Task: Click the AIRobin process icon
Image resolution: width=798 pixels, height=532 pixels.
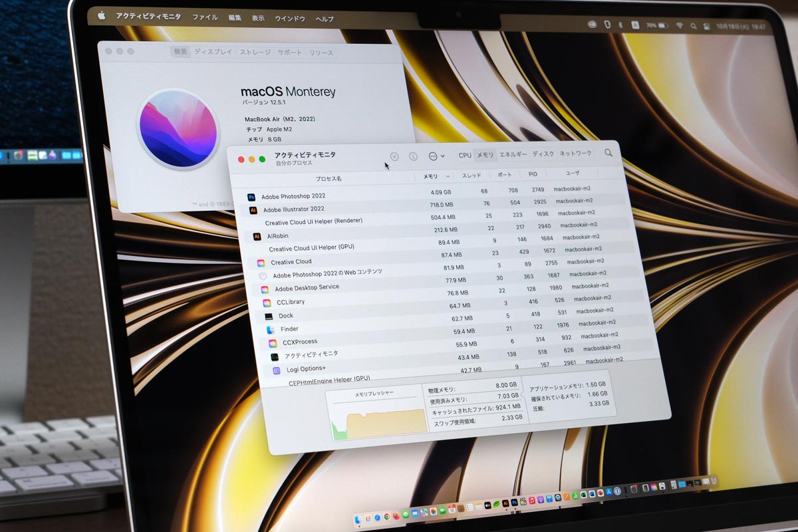Action: pyautogui.click(x=257, y=236)
